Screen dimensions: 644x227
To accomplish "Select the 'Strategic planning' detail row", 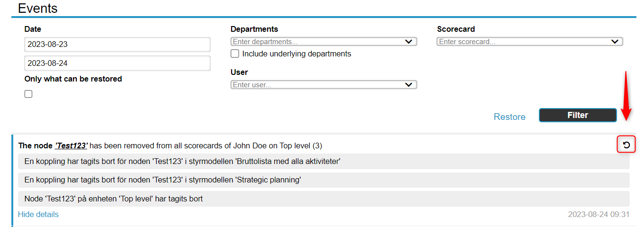I will coord(323,180).
